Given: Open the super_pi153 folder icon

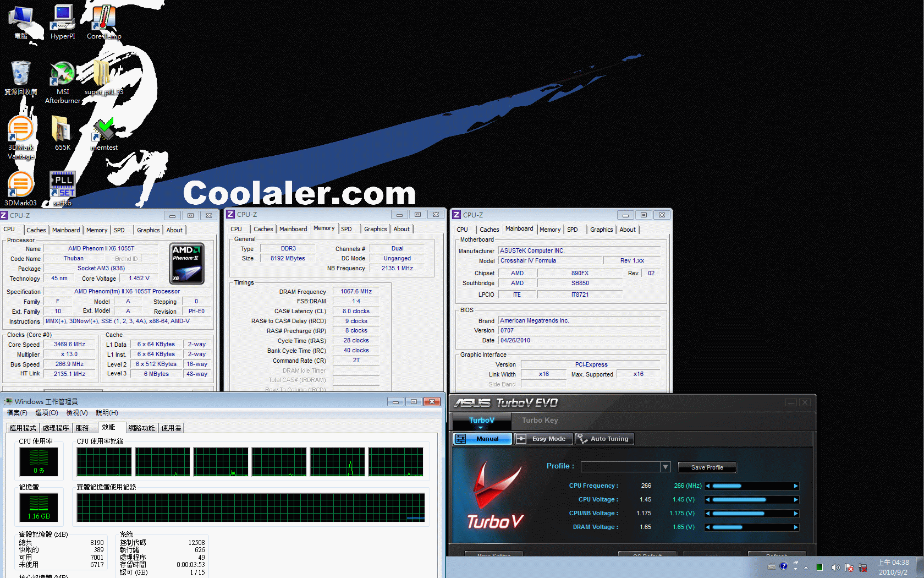Looking at the screenshot, I should tap(104, 78).
